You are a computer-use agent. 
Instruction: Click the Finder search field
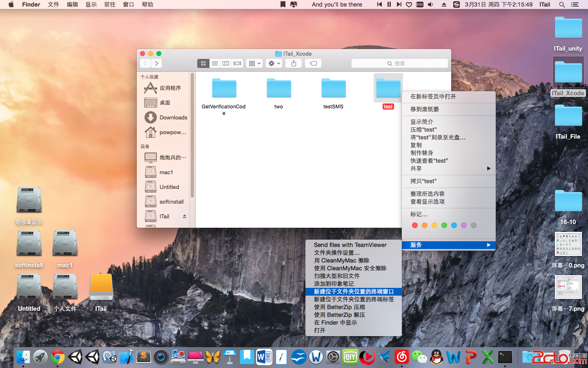click(x=399, y=63)
